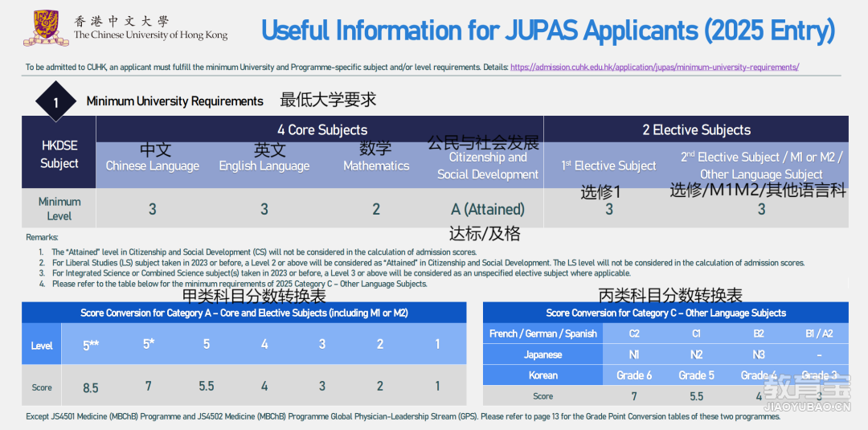
Task: Click the Chinese Language minimum level value 3
Action: [x=152, y=209]
